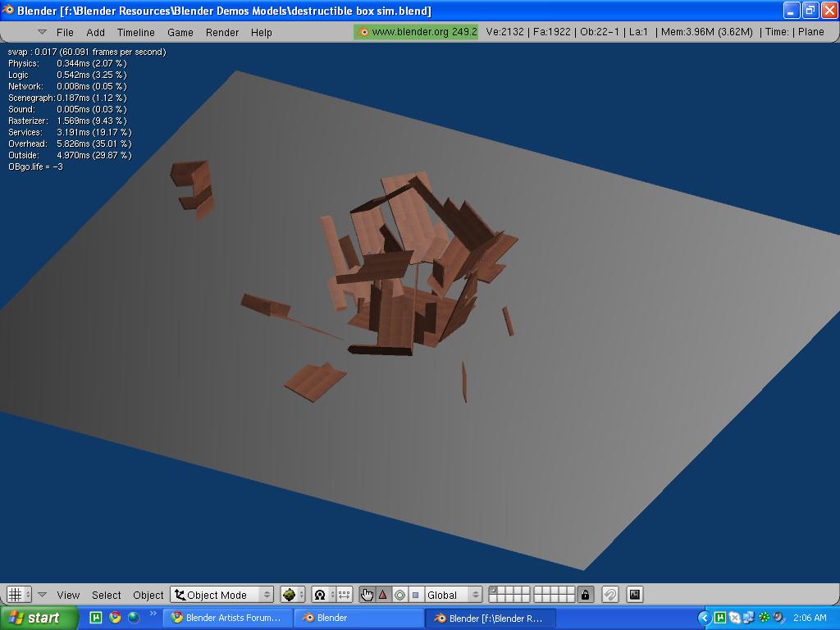Viewport: 840px width, 630px height.
Task: Open the Timeline menu
Action: 135,32
